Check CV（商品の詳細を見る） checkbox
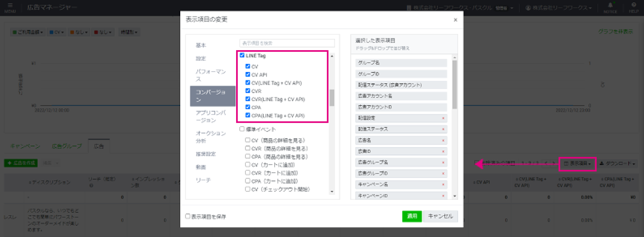The height and width of the screenshot is (237, 644). pos(248,140)
